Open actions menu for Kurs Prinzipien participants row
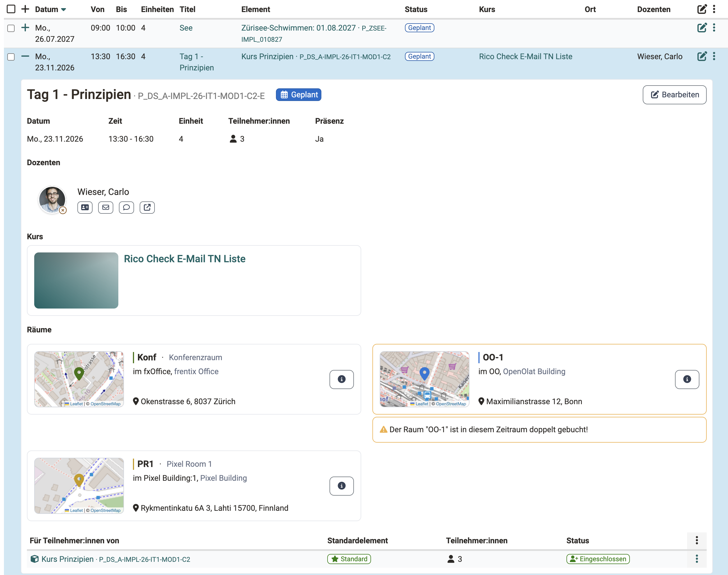 (x=697, y=559)
